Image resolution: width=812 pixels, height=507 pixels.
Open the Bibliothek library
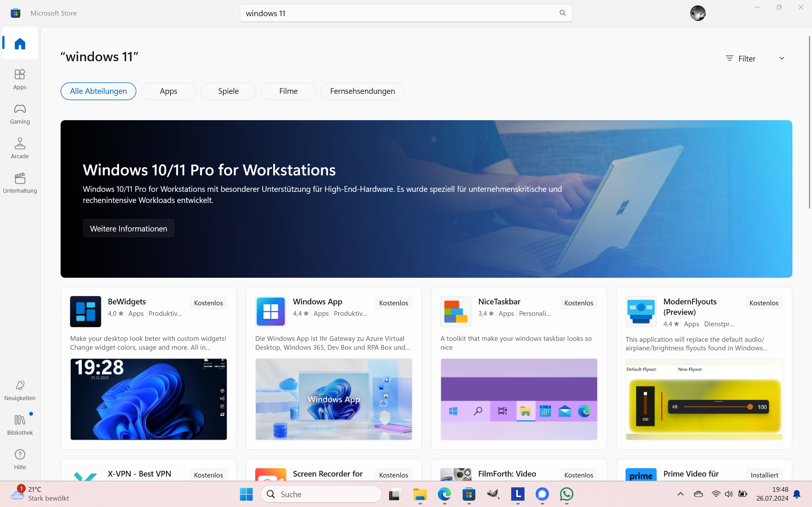coord(20,425)
